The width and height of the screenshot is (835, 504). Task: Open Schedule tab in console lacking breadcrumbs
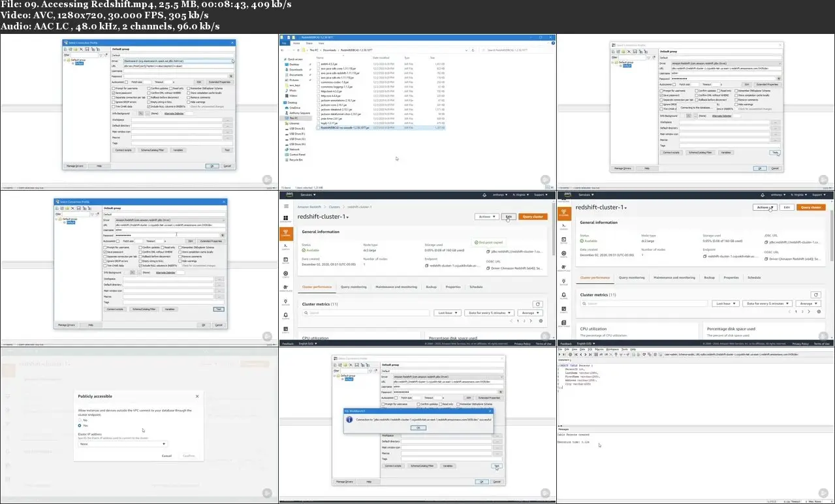pos(754,277)
